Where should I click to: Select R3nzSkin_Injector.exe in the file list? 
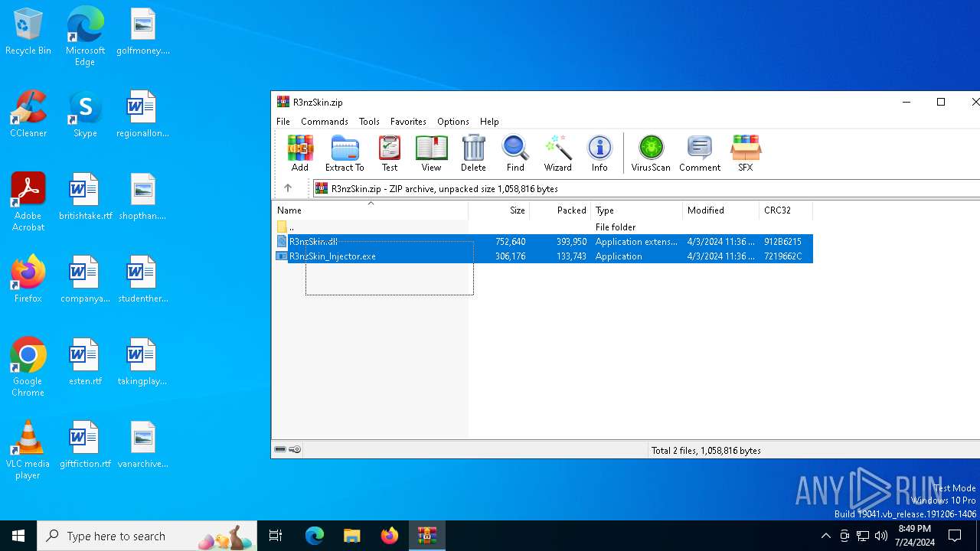332,256
